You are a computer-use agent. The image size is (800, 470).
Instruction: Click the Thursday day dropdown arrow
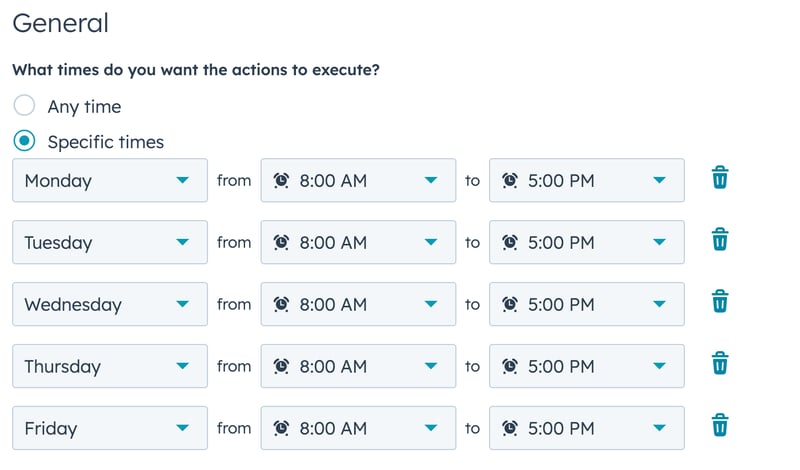point(182,367)
